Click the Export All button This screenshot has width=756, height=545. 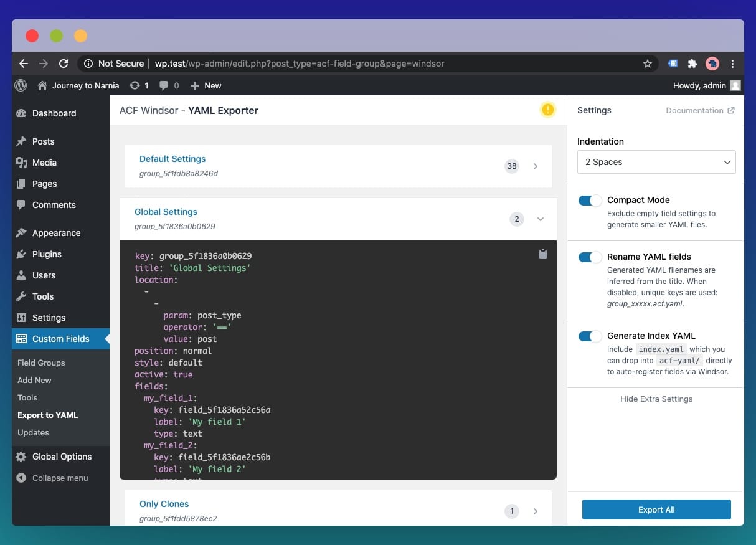(656, 509)
